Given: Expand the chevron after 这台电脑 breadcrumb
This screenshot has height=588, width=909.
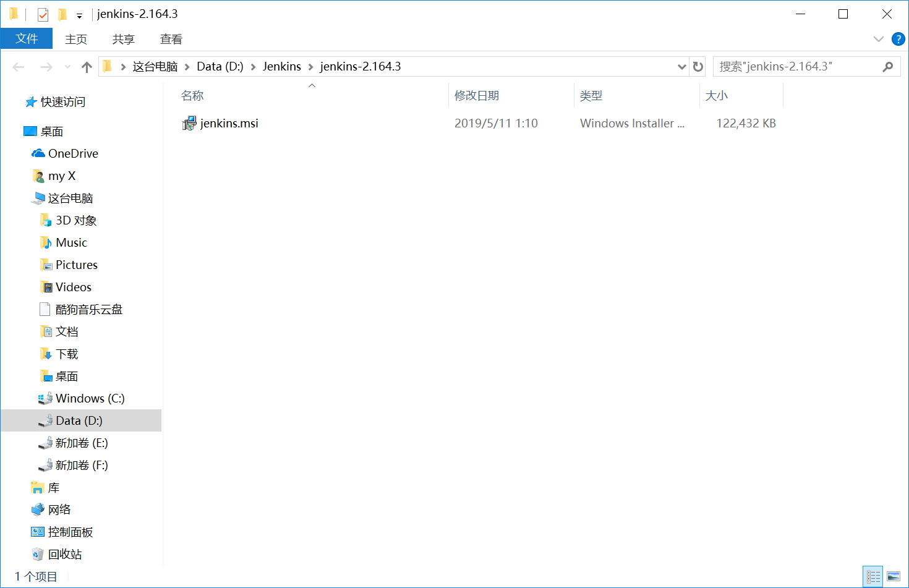Looking at the screenshot, I should [187, 67].
